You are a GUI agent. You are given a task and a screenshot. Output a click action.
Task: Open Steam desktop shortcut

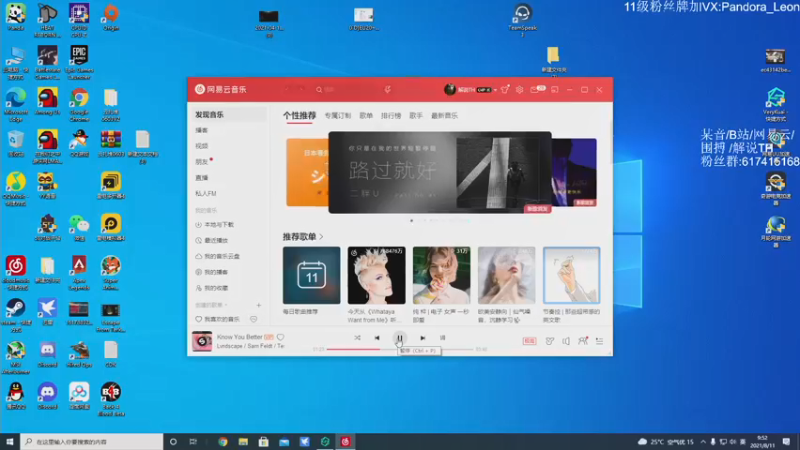(x=16, y=312)
